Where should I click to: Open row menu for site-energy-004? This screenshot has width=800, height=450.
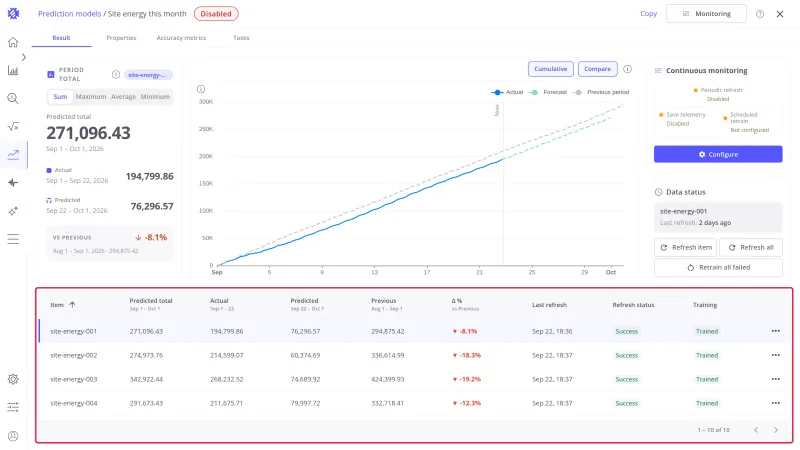(776, 403)
